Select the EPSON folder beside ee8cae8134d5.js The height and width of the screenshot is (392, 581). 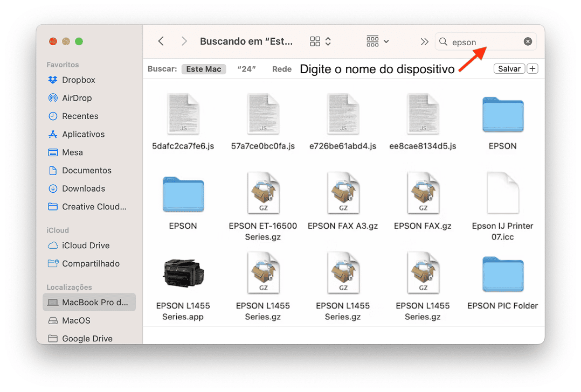(503, 115)
